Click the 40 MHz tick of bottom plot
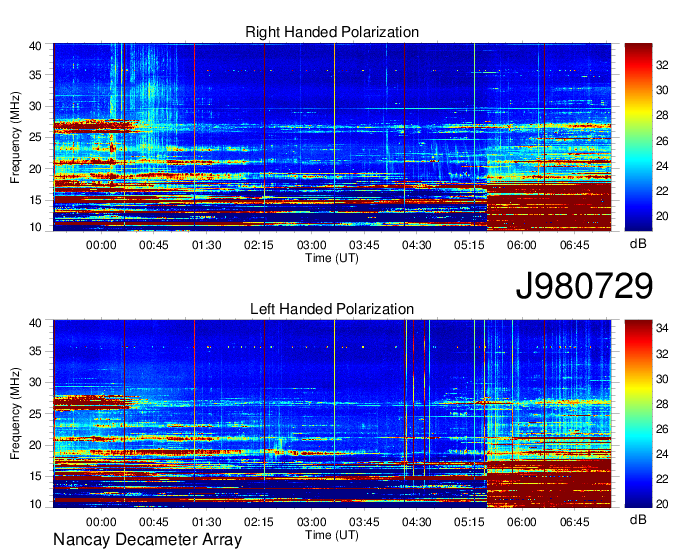 pos(35,323)
